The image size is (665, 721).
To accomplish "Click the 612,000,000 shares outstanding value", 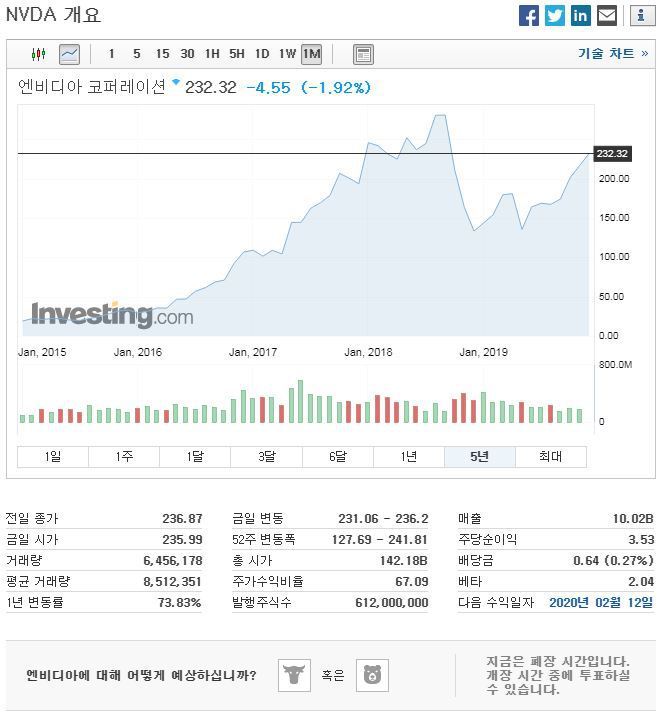I will (392, 602).
